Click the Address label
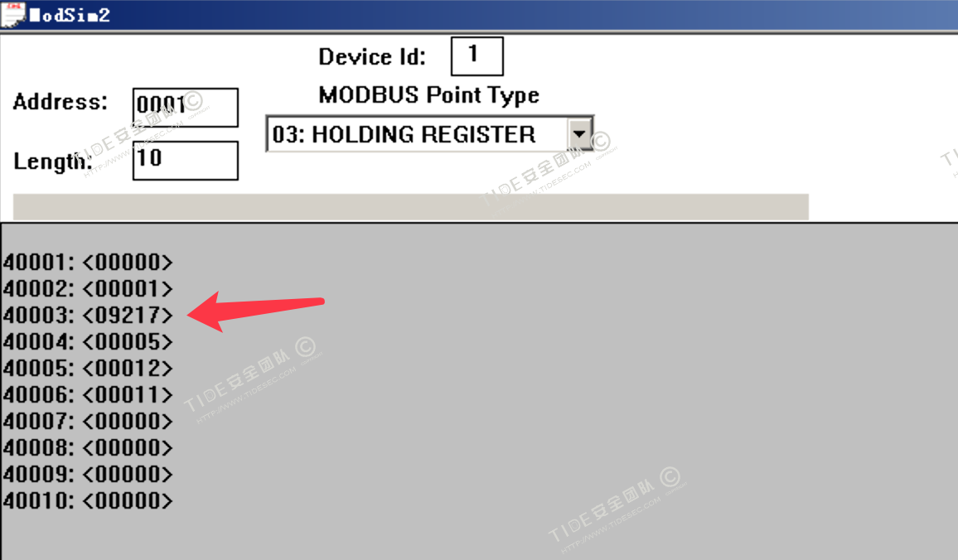The height and width of the screenshot is (560, 958). [60, 101]
